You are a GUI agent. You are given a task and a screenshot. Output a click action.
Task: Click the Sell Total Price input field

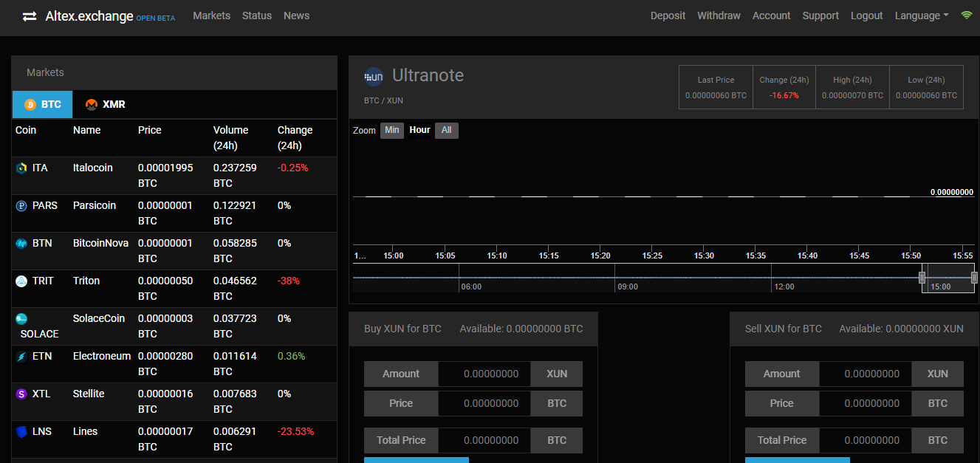(x=866, y=441)
